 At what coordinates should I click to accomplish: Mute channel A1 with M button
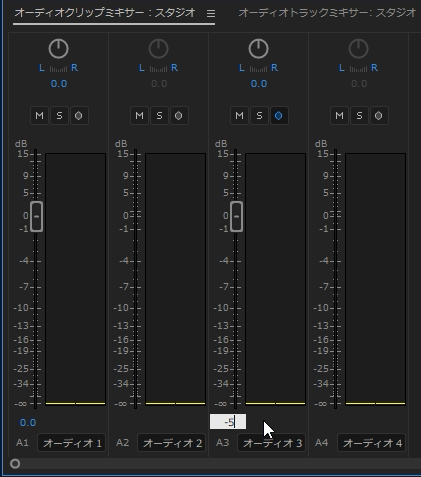click(x=39, y=116)
